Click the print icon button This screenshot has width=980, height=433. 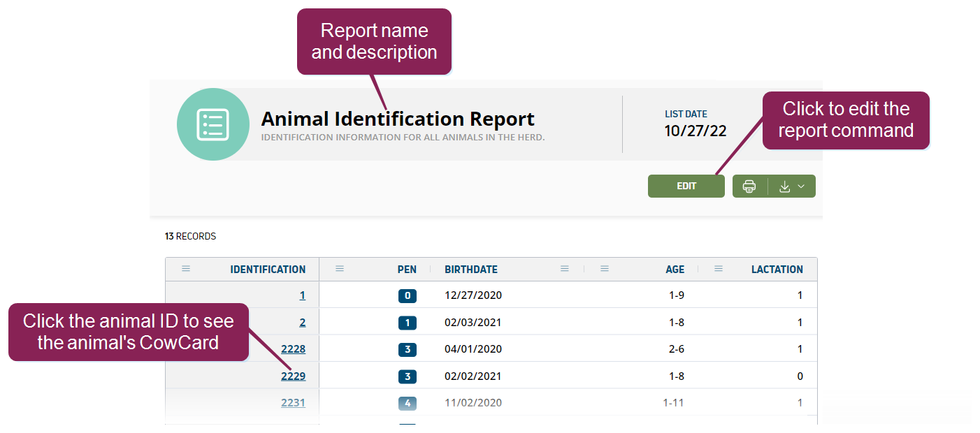749,186
